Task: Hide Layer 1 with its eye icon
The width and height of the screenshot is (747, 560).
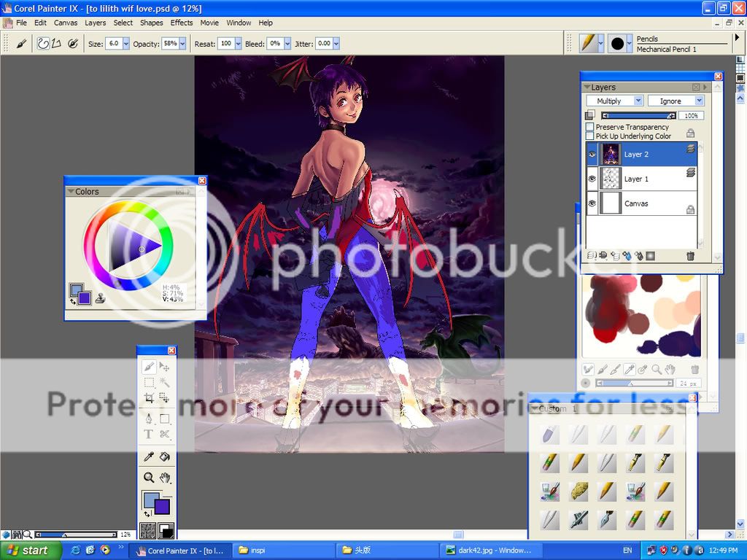Action: coord(592,179)
